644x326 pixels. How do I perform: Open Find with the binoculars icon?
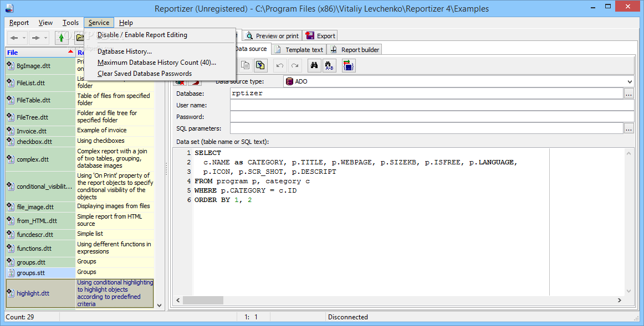pos(314,65)
